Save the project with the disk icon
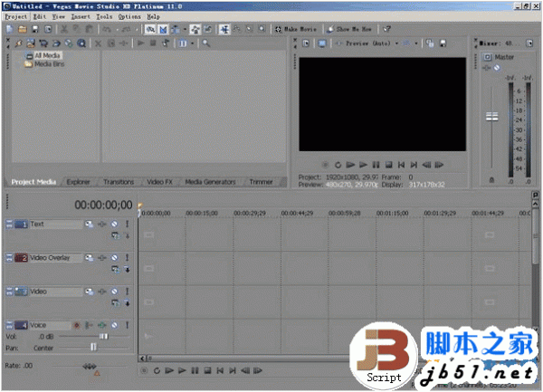The image size is (543, 392). [x=35, y=30]
